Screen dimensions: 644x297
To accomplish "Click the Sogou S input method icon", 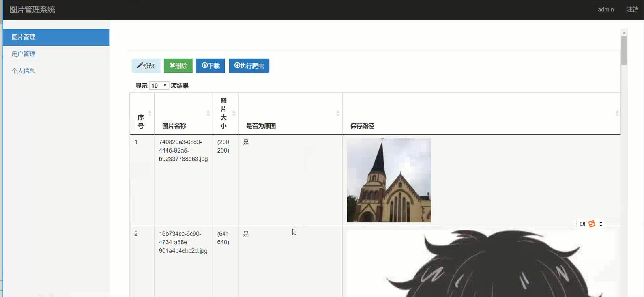I will click(592, 224).
